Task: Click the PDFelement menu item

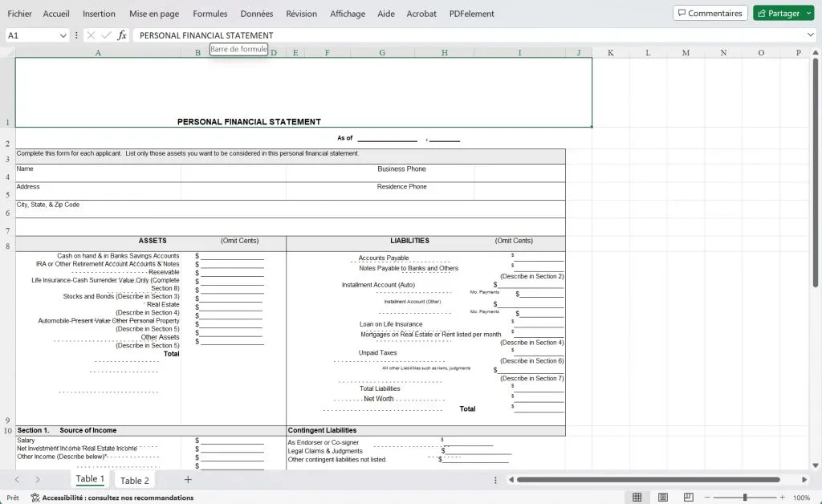Action: [x=471, y=13]
